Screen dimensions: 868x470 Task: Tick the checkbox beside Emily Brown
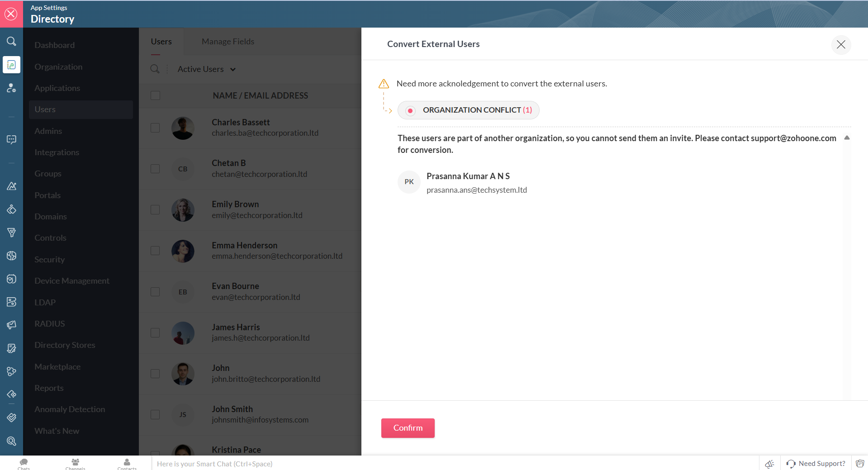coord(155,209)
